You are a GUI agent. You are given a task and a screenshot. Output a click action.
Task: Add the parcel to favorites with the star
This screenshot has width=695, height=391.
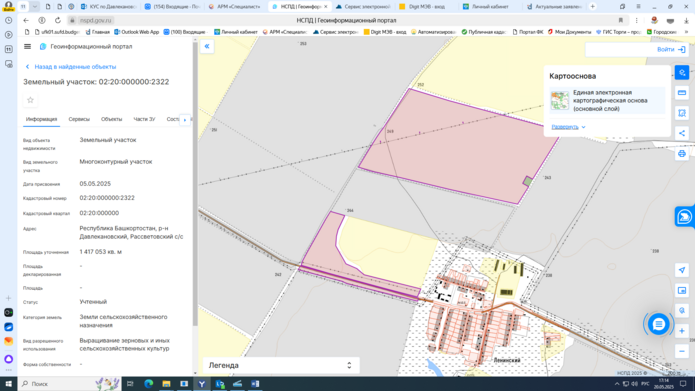click(x=30, y=100)
